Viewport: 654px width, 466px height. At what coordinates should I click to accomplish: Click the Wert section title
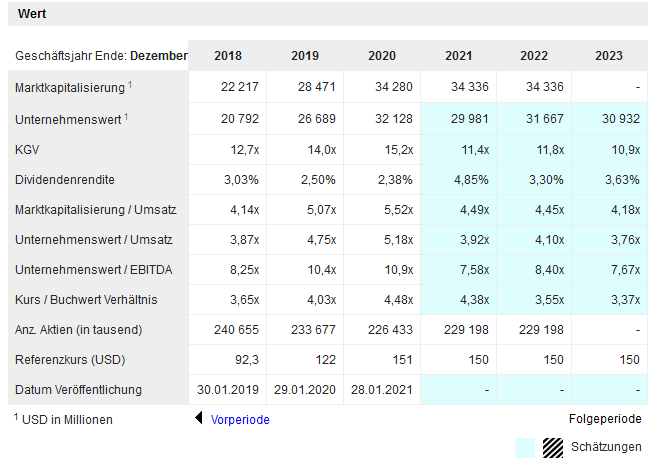32,14
